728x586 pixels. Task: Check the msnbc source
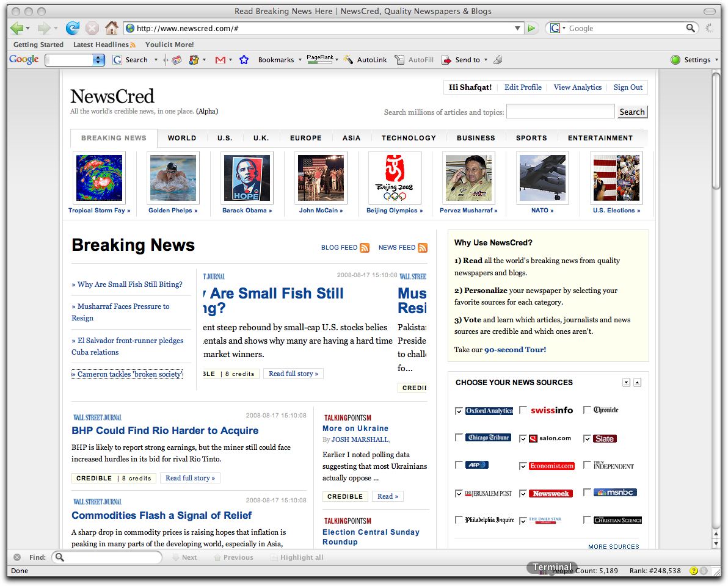click(x=587, y=492)
